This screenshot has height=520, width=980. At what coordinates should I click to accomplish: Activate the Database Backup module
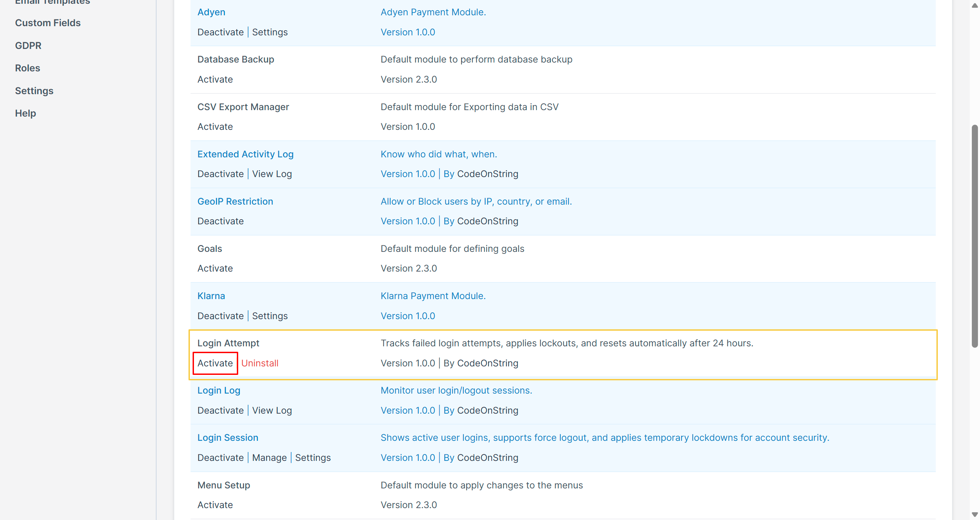[215, 80]
